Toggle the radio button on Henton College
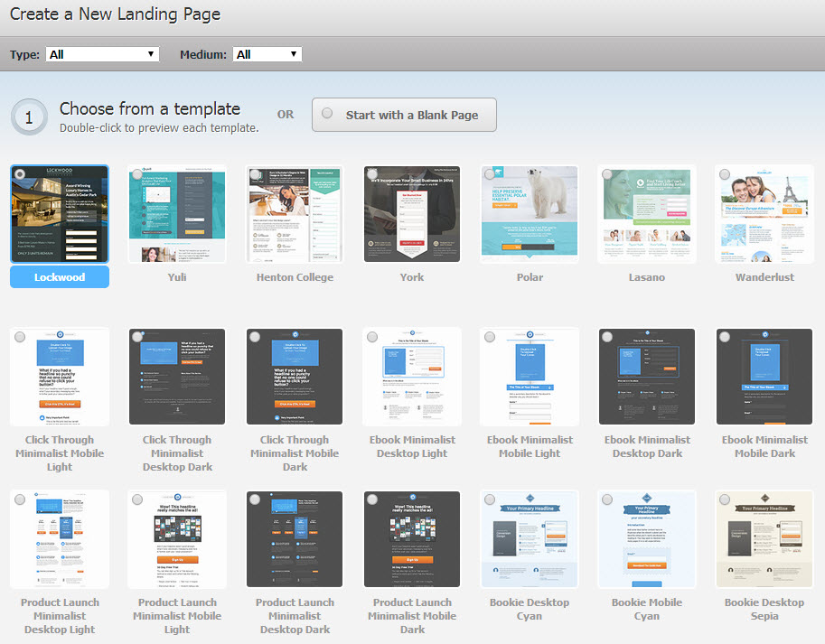 point(255,174)
